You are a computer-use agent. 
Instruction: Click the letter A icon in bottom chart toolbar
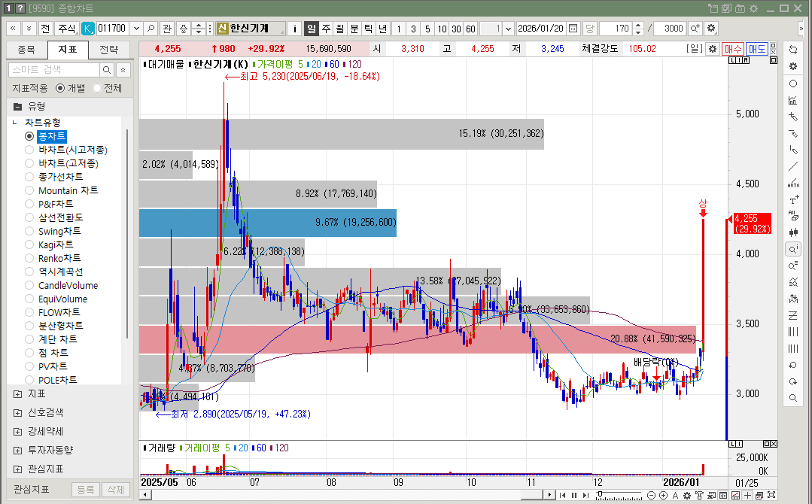(675, 495)
